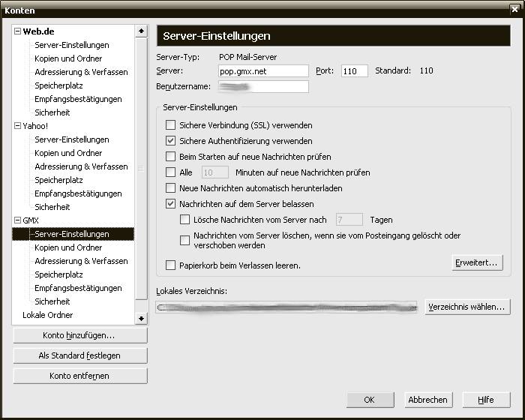The width and height of the screenshot is (525, 420).
Task: Click the account tree scroll down arrow
Action: click(x=141, y=319)
